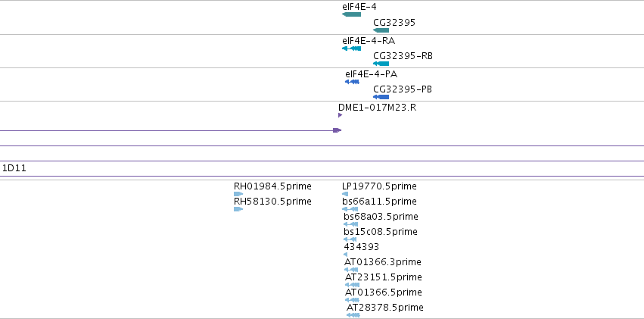Click the RH01984.5prime EST arrow
Viewport: 644px width, 319px height.
click(238, 194)
